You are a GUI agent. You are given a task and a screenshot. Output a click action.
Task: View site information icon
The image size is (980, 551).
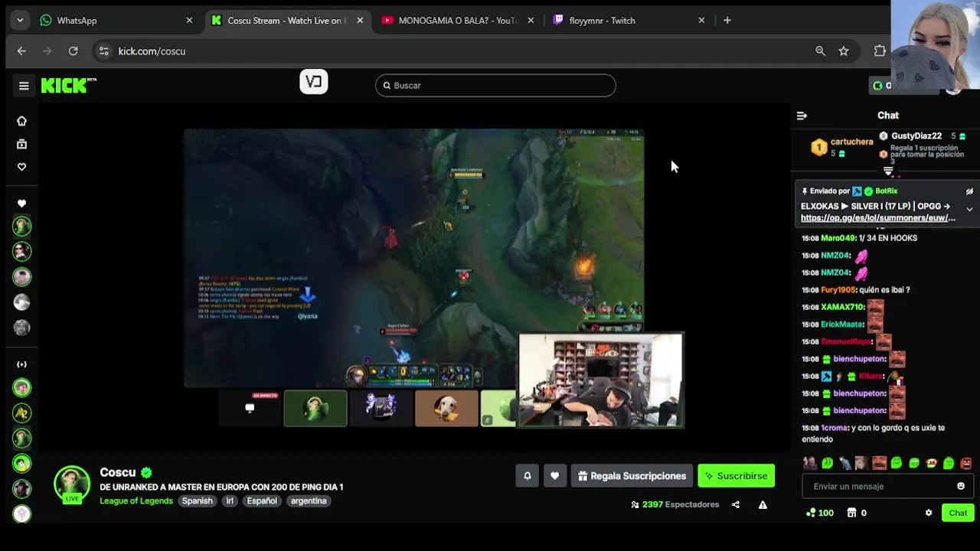pyautogui.click(x=103, y=51)
